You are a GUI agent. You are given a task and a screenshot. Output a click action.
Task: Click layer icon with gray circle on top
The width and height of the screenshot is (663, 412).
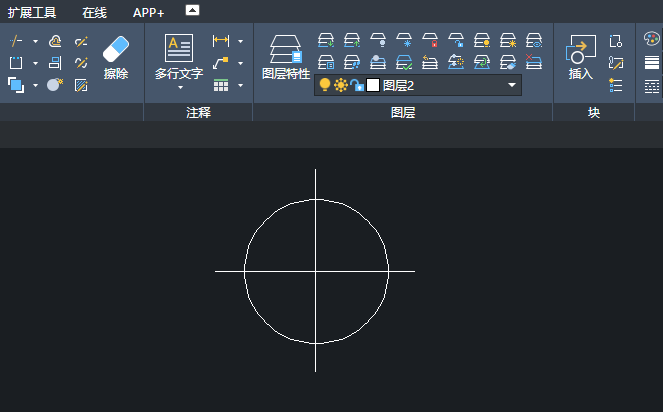click(x=378, y=62)
